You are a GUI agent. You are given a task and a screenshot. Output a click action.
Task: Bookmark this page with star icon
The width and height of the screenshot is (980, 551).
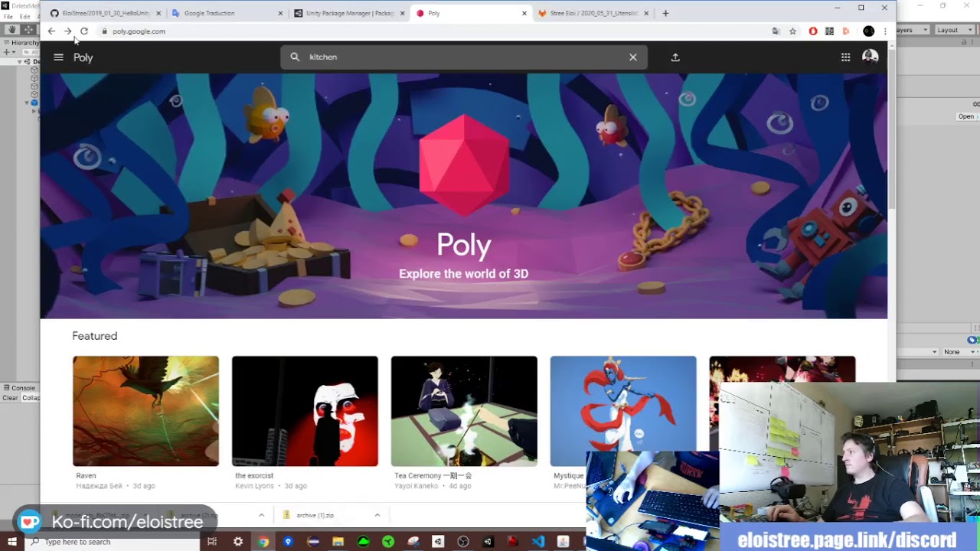pyautogui.click(x=792, y=31)
